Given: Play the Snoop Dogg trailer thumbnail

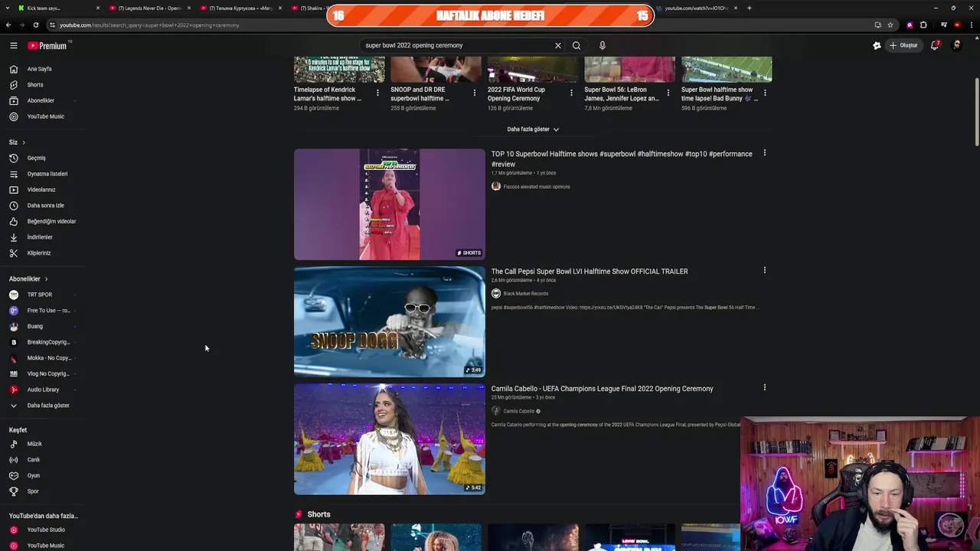Looking at the screenshot, I should 389,321.
